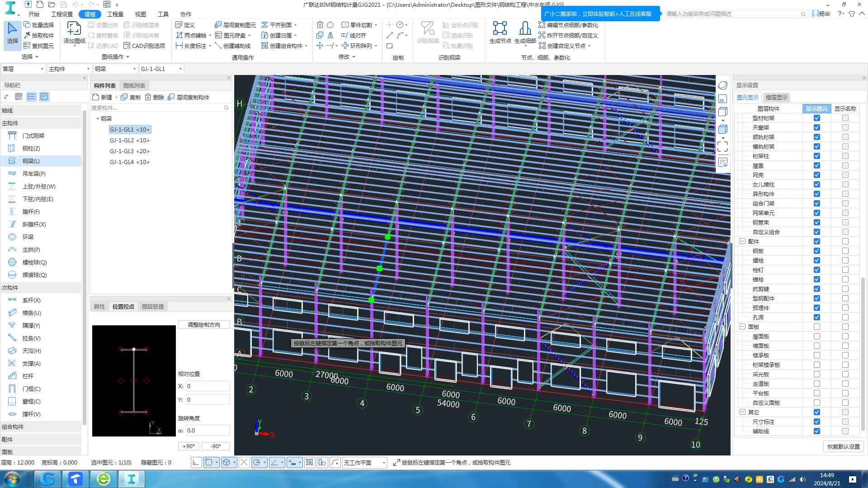Open the 主构件 category dropdown
Viewport: 868px width, 488px height.
(x=69, y=69)
